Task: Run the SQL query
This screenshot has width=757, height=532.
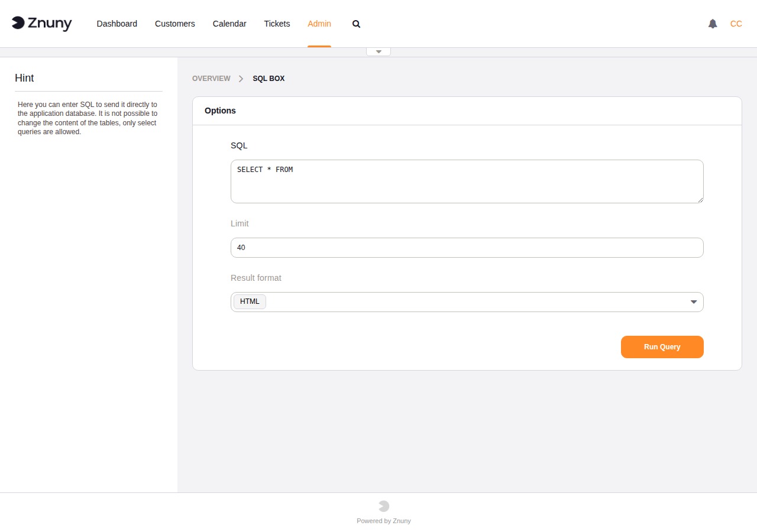Action: 662,347
